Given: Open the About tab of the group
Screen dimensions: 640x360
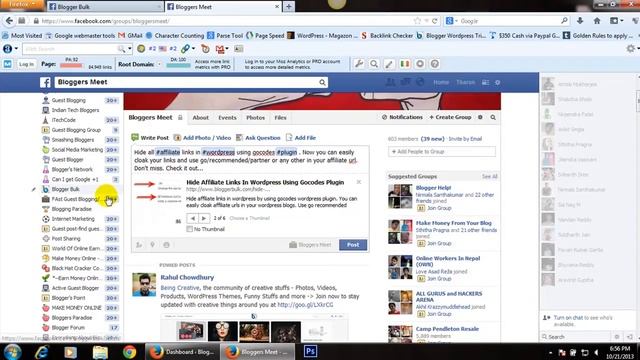Looking at the screenshot, I should [x=200, y=118].
